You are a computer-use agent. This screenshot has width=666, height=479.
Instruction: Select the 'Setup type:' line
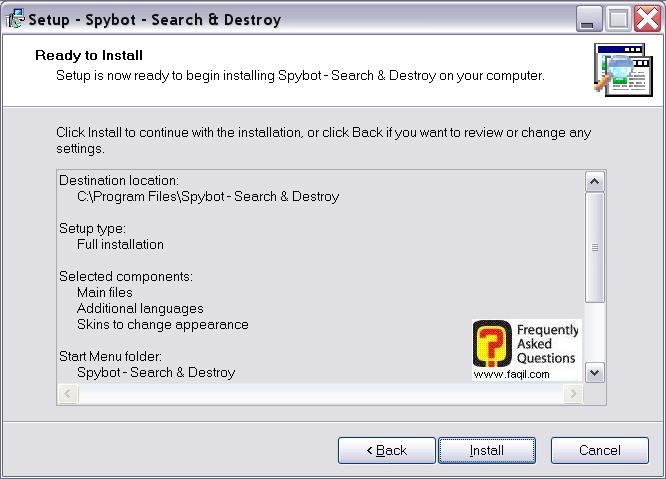tap(93, 228)
